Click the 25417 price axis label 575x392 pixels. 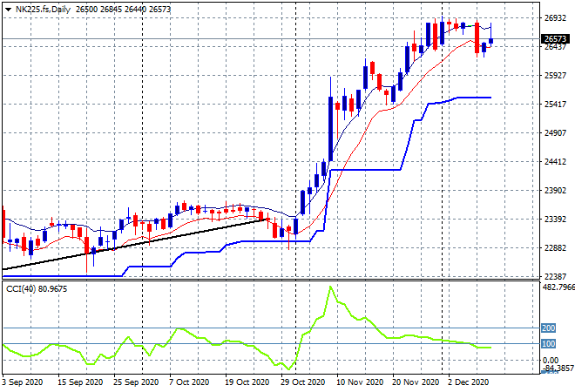(555, 105)
